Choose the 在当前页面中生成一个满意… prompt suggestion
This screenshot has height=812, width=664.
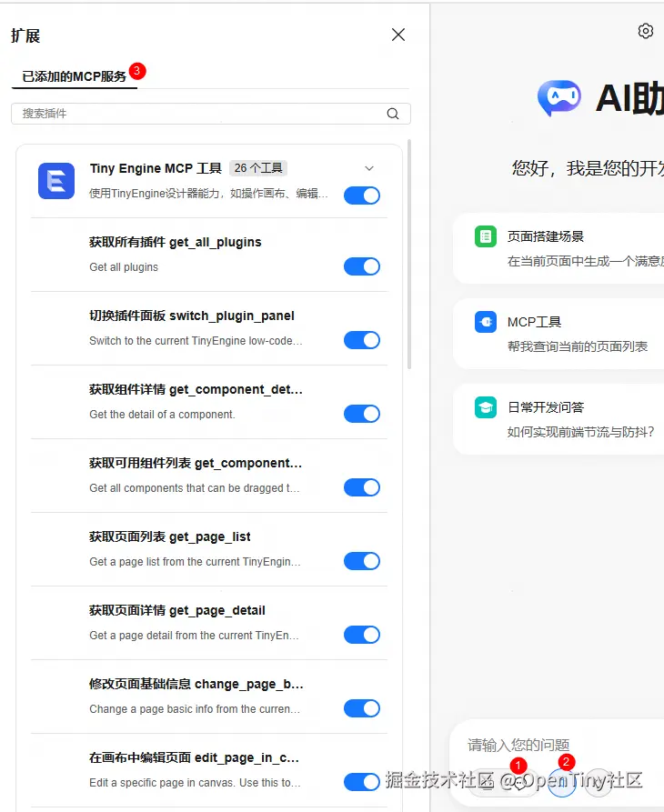585,261
